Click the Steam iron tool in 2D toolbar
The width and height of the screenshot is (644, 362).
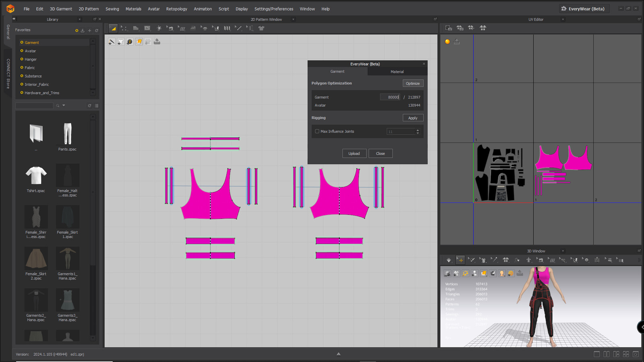(193, 28)
